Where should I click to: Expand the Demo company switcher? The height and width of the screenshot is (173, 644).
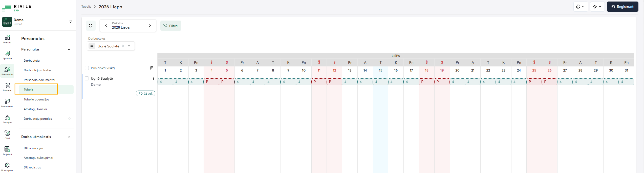71,21
